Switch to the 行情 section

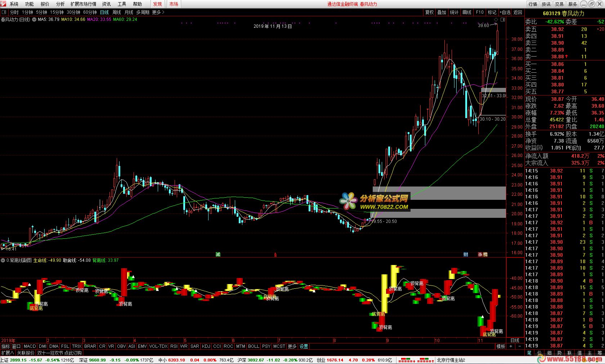coord(533,4)
